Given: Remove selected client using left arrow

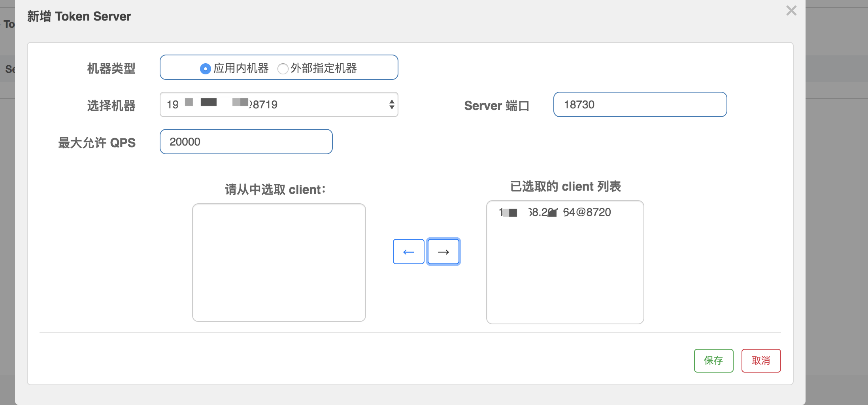Looking at the screenshot, I should pos(408,252).
